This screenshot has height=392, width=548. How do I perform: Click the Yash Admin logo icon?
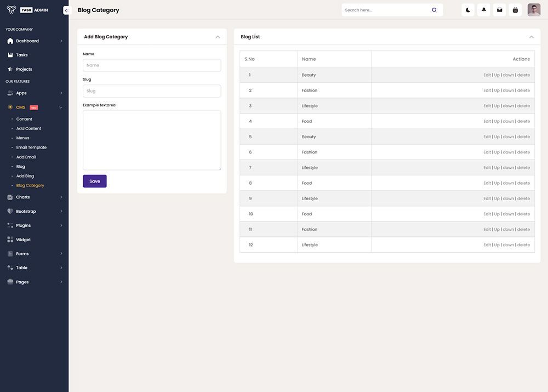11,10
